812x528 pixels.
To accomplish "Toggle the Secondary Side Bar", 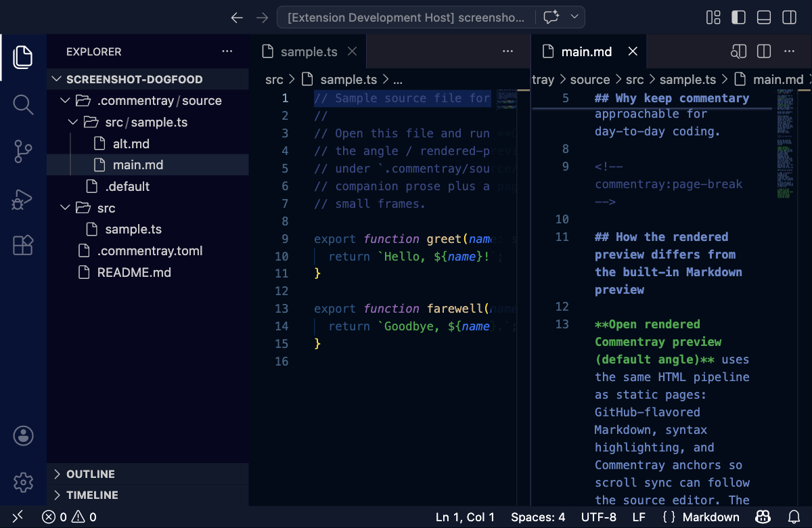I will click(x=789, y=18).
